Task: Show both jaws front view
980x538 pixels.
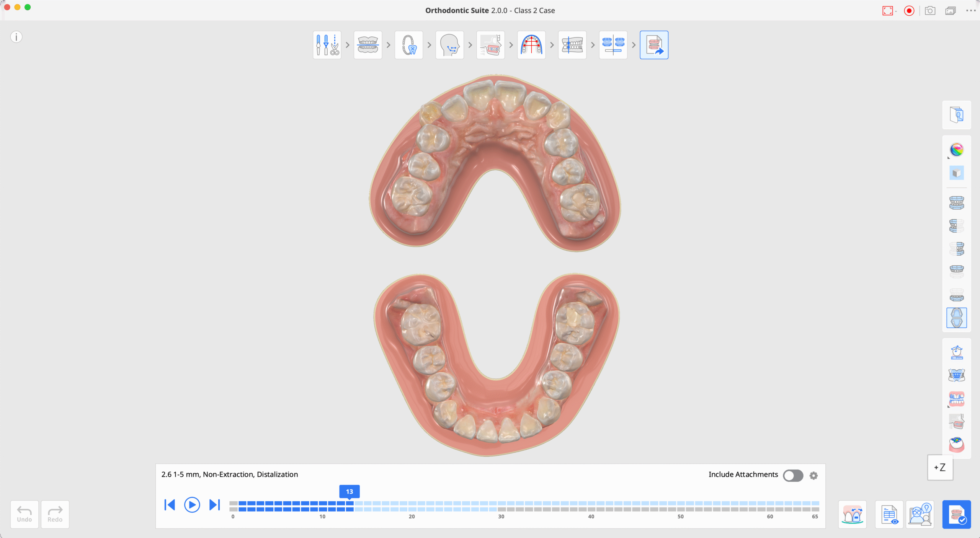Action: 957,203
